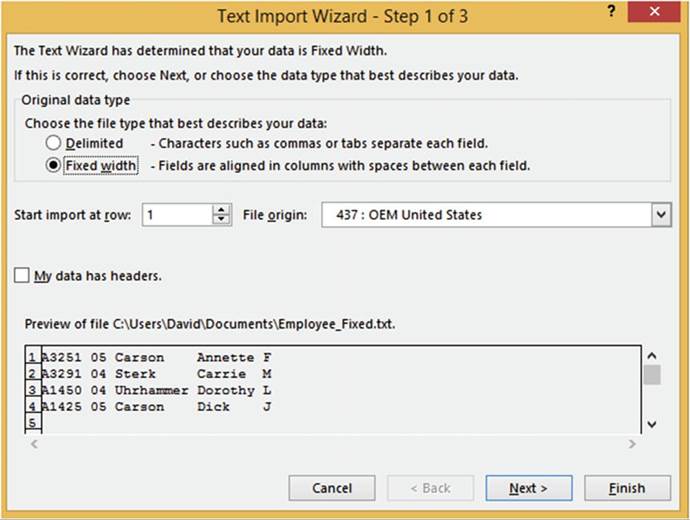Open the File origin dropdown

tap(660, 215)
